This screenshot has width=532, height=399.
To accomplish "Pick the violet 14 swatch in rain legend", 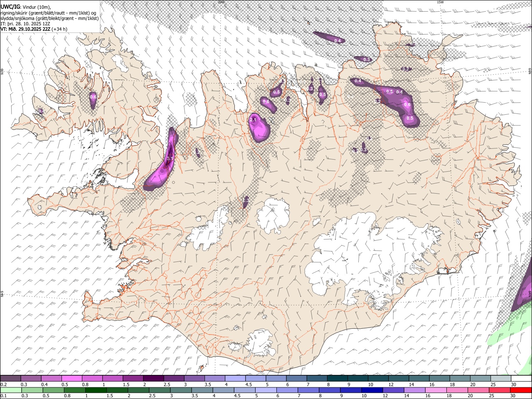I will click(x=415, y=390).
